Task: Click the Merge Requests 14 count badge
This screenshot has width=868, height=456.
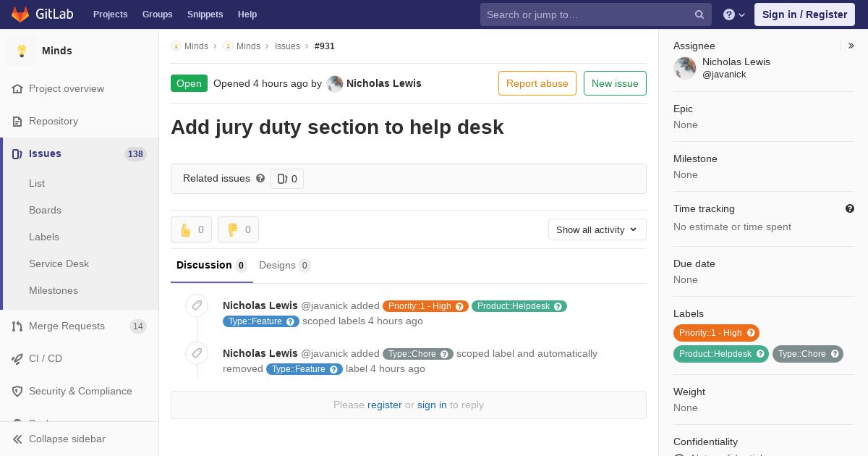Action: pos(137,326)
